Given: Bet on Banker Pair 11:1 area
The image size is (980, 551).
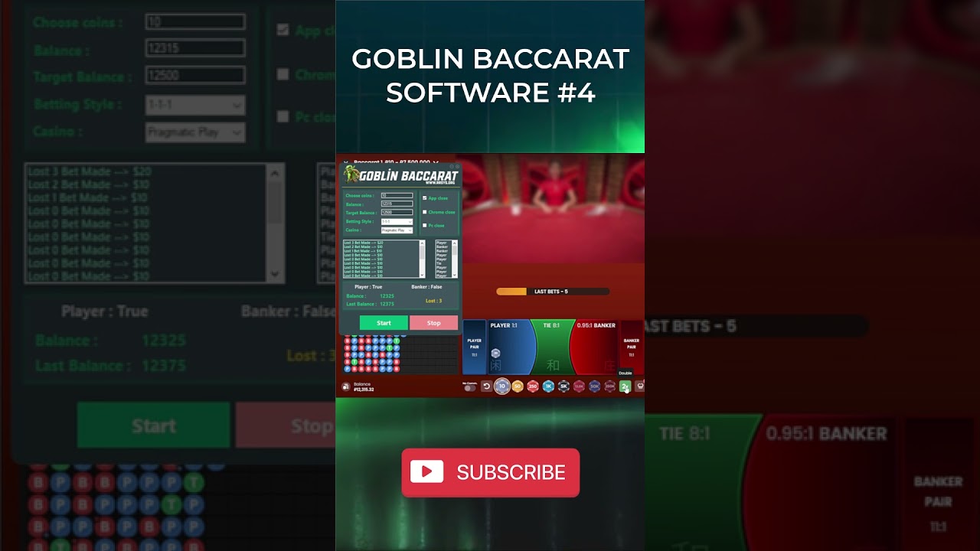Looking at the screenshot, I should (x=631, y=347).
